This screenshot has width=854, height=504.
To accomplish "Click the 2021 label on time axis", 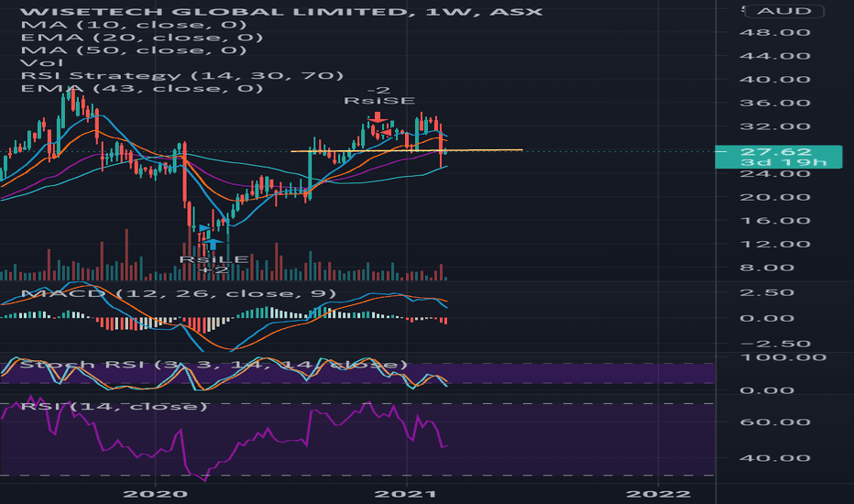I will pos(406,494).
